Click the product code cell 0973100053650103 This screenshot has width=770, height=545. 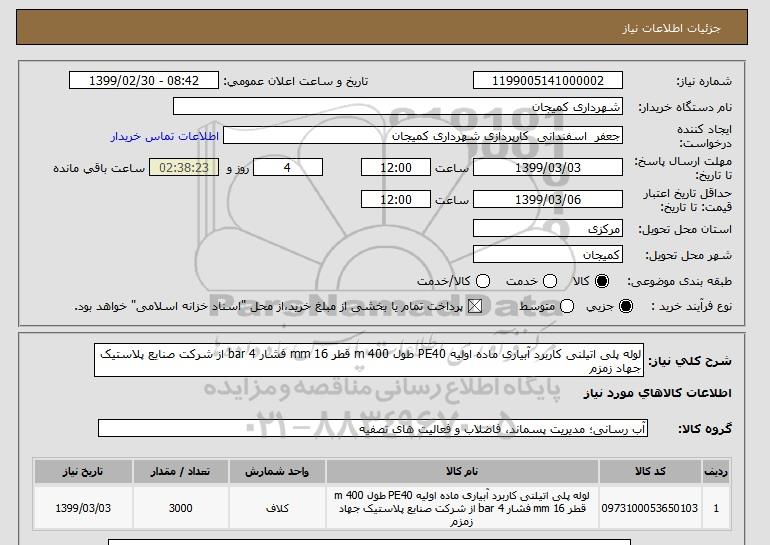coord(650,508)
